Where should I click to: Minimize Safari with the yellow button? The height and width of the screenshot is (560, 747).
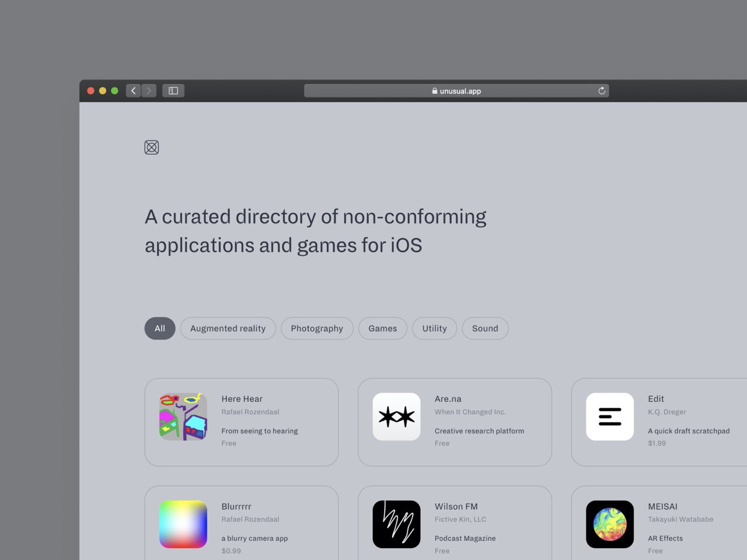(103, 90)
